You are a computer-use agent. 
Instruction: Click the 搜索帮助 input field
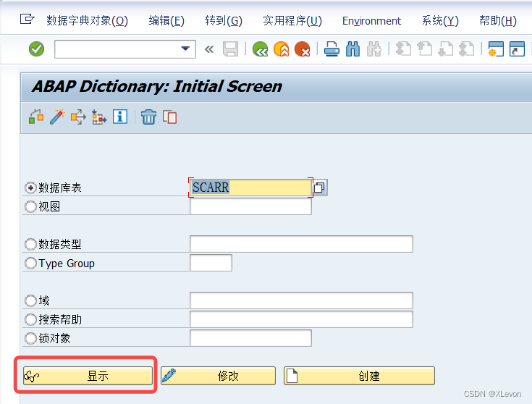(301, 319)
